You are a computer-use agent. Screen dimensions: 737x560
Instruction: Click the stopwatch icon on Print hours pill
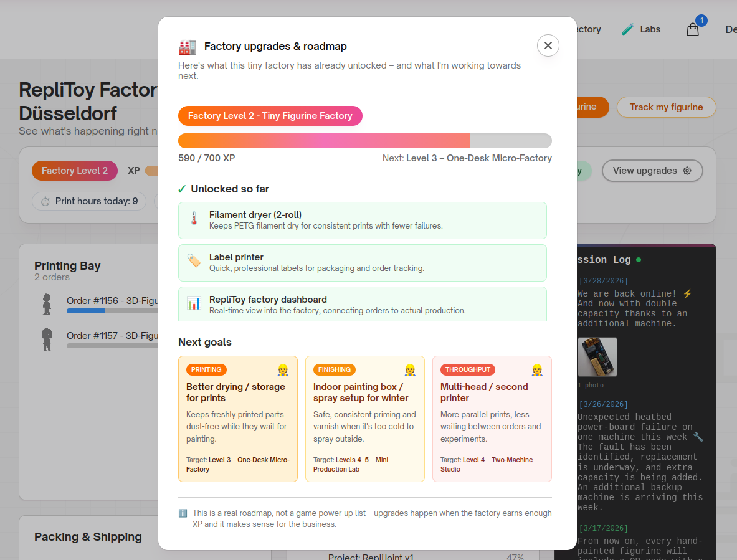[x=44, y=201]
